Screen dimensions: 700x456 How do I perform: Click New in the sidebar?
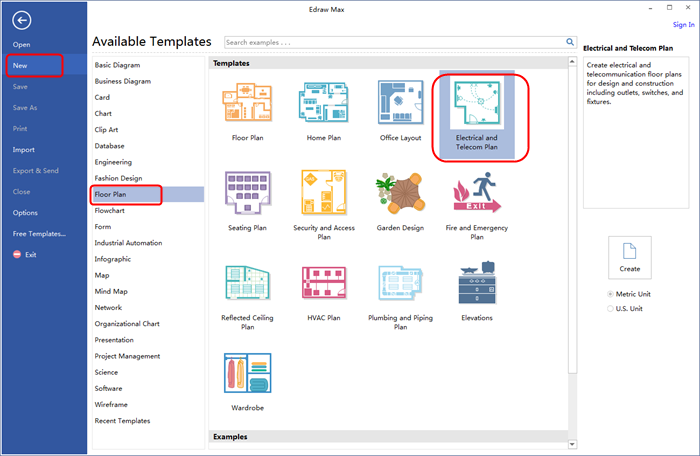pos(20,66)
